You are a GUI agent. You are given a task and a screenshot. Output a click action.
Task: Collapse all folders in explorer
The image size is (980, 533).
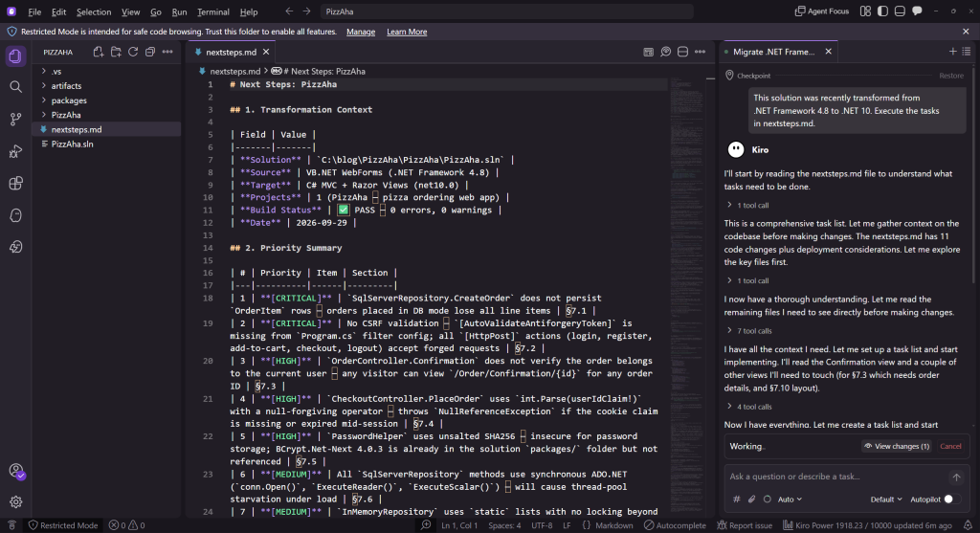(x=150, y=52)
